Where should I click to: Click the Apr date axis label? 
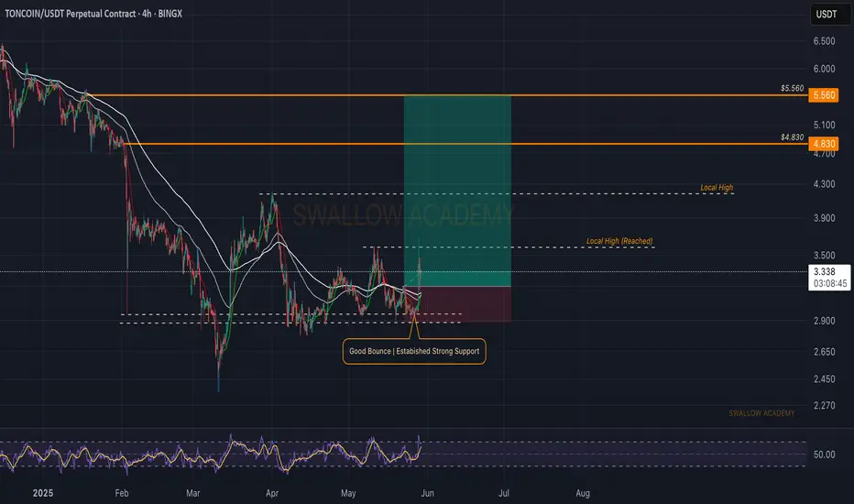pyautogui.click(x=272, y=493)
